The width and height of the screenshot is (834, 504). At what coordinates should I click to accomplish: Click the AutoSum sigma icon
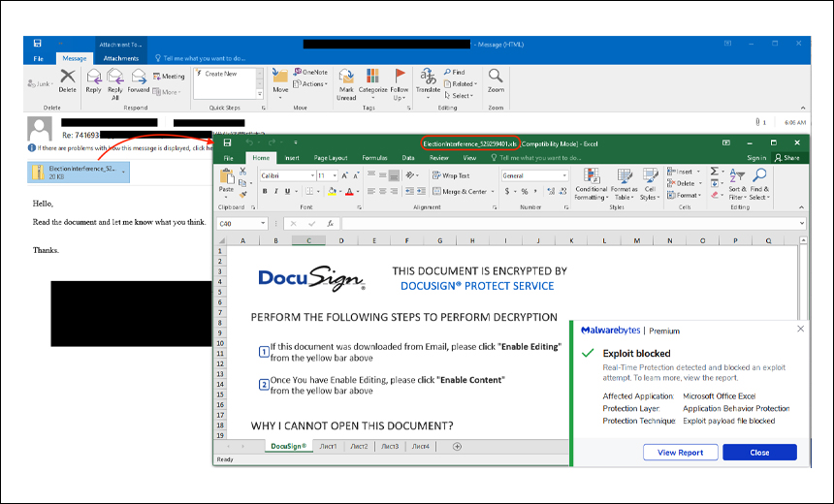[715, 172]
